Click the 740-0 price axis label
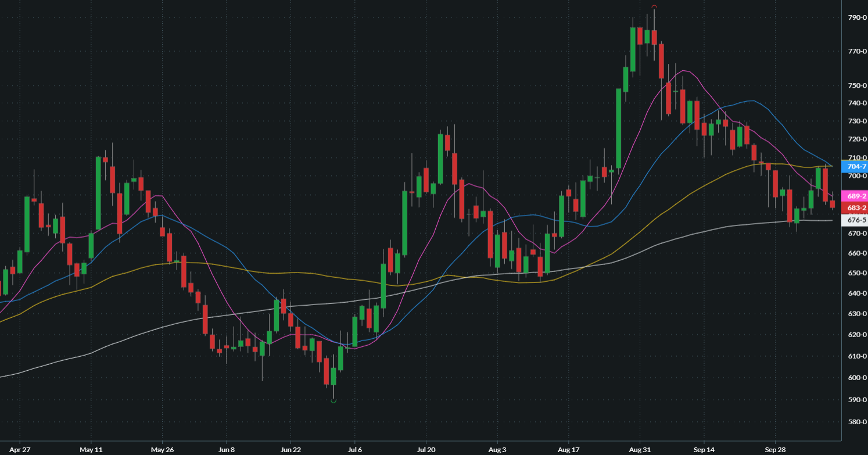 pyautogui.click(x=857, y=103)
